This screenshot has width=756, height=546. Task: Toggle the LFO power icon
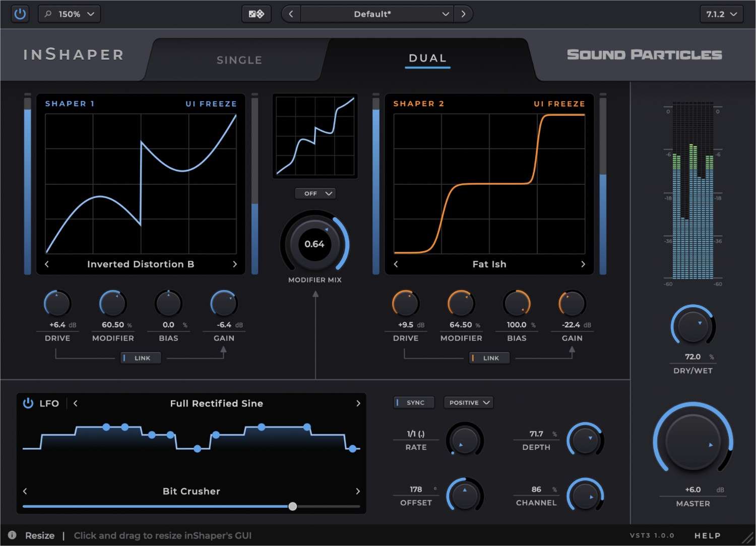pos(28,403)
